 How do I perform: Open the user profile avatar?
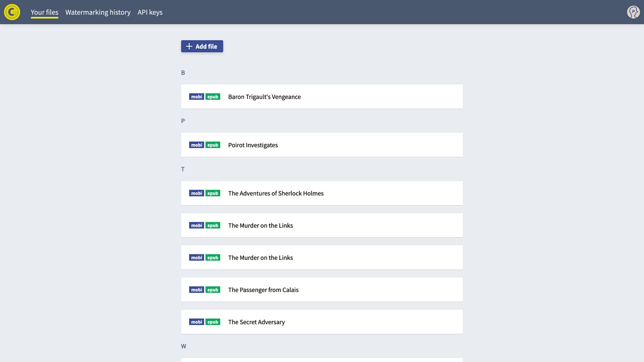point(633,12)
